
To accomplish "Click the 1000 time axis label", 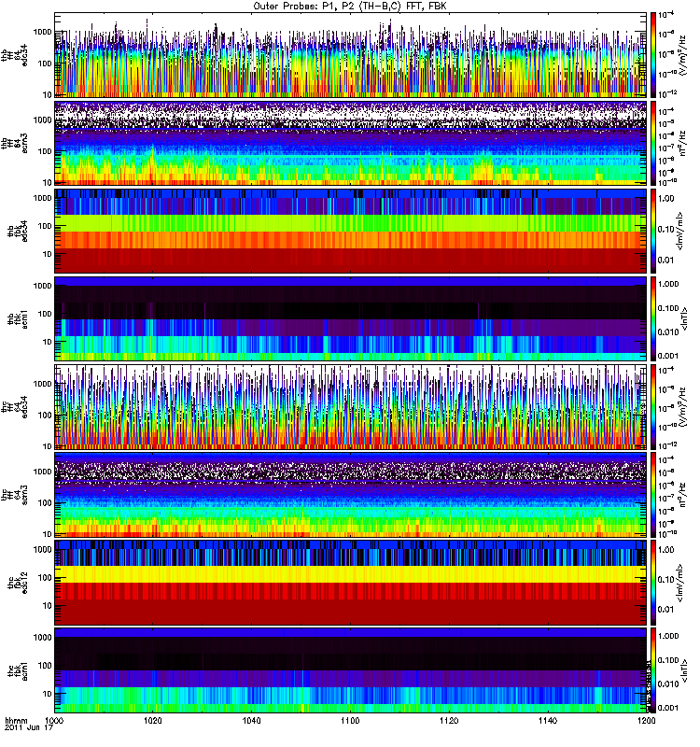I will pos(54,722).
